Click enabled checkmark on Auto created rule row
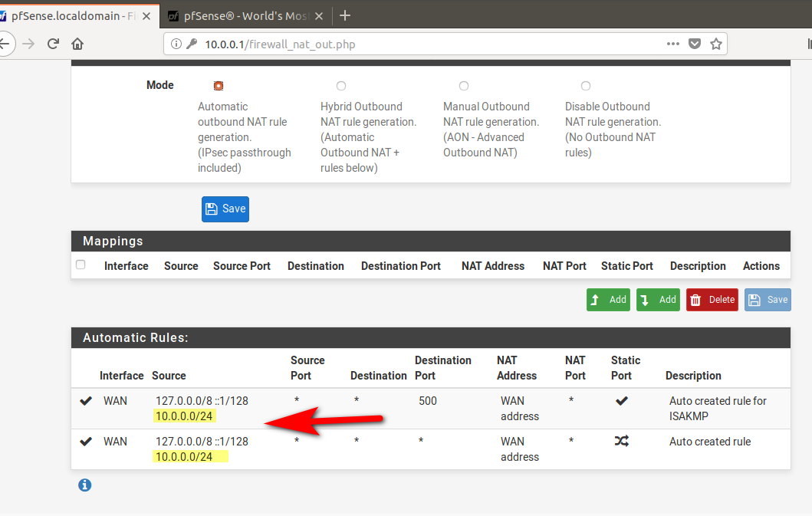Screen dimensions: 812x516 point(86,442)
